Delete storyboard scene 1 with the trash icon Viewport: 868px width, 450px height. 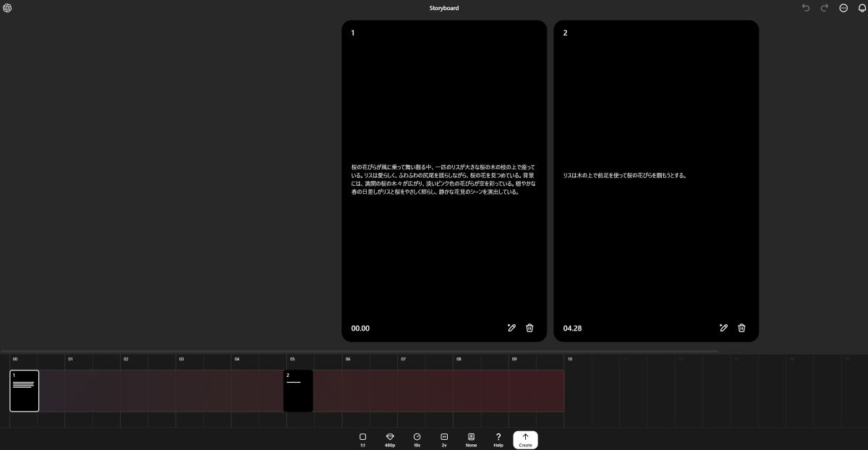pos(529,328)
